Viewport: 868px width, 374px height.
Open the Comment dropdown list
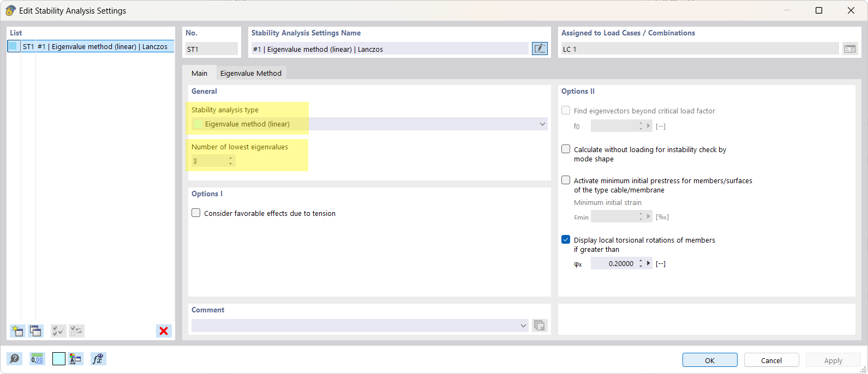523,325
